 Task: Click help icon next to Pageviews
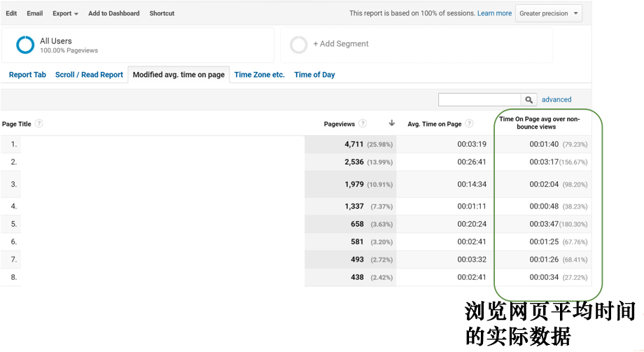(363, 124)
